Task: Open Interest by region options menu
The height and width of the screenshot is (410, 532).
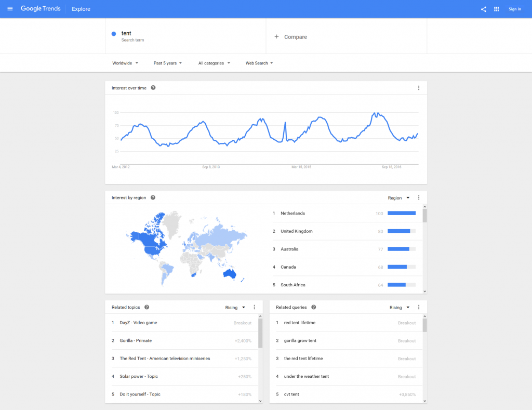Action: pos(419,197)
